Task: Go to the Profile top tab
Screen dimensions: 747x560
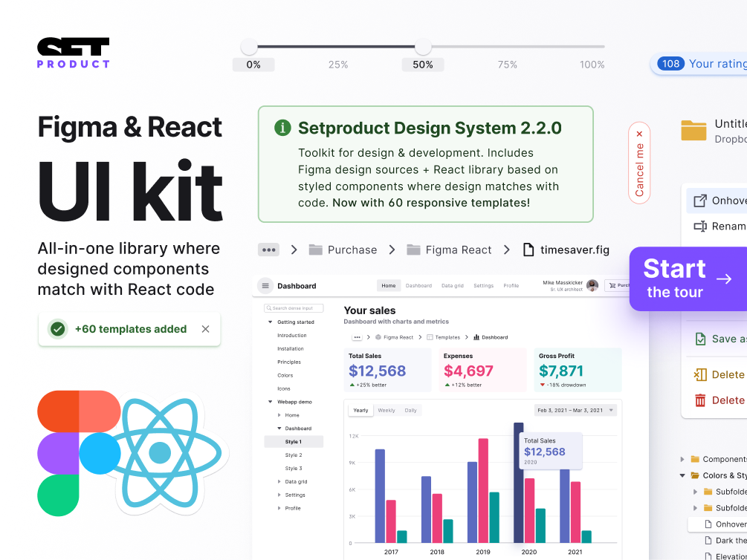Action: pos(511,286)
